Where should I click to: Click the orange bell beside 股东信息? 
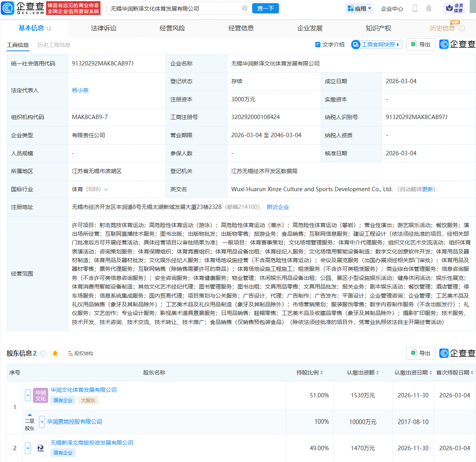tap(55, 353)
